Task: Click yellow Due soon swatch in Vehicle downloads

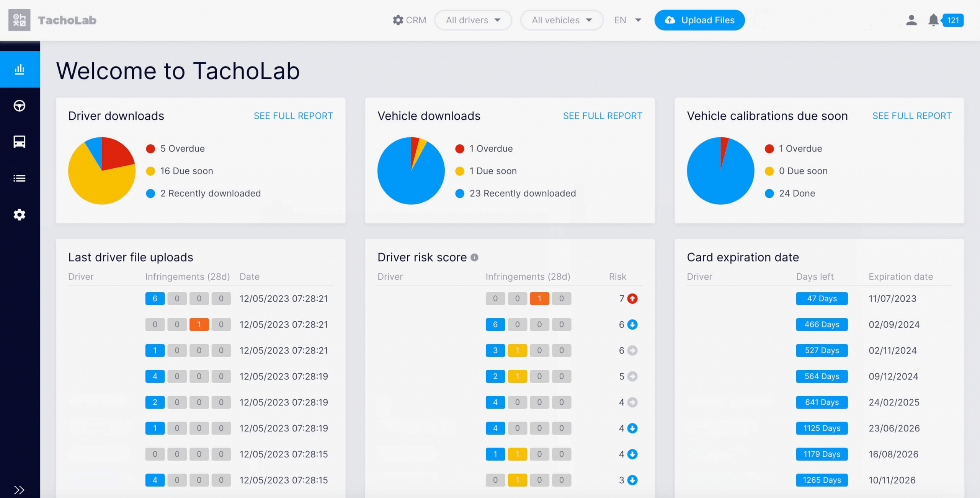Action: click(460, 171)
